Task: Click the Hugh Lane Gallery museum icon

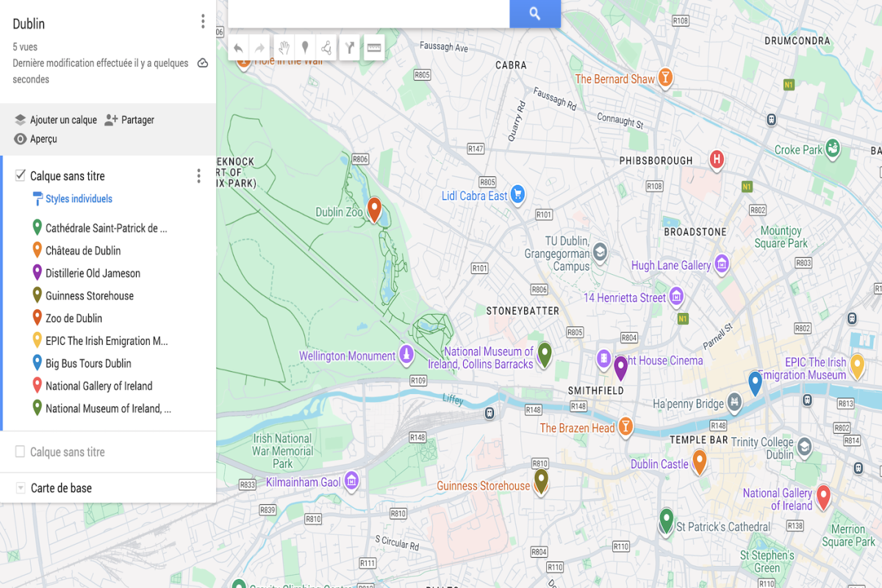Action: pyautogui.click(x=721, y=265)
